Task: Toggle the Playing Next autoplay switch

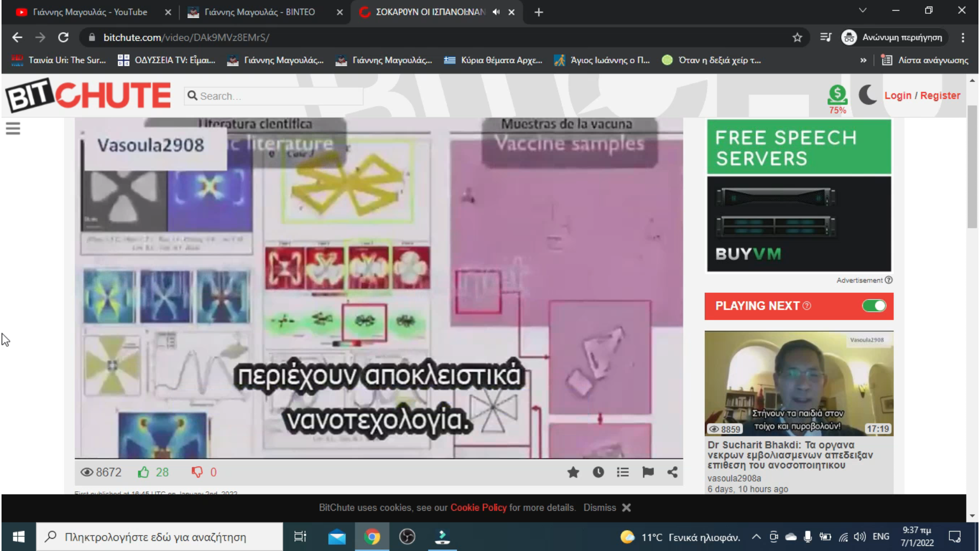Action: coord(874,306)
